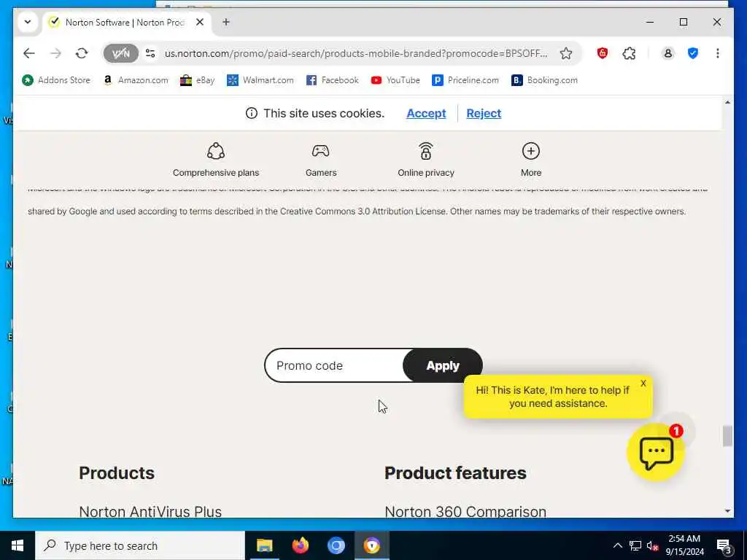This screenshot has height=560, width=747.
Task: Open a new browser tab
Action: [x=226, y=23]
